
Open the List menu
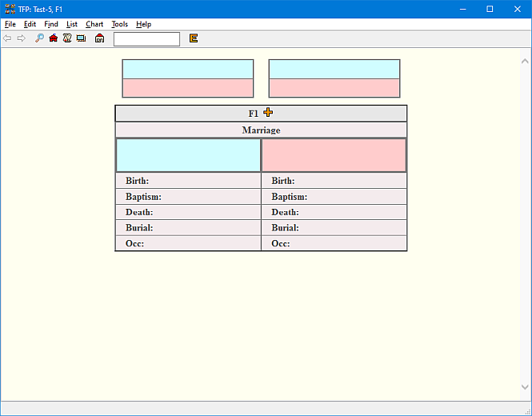pos(71,24)
